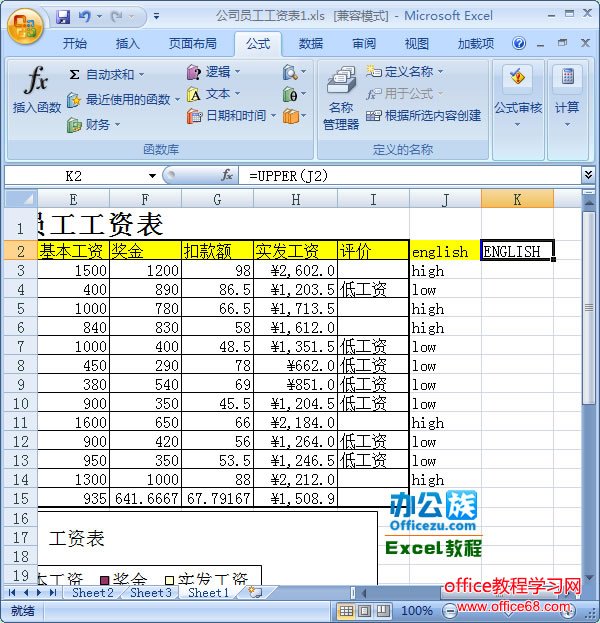The height and width of the screenshot is (623, 600).
Task: Click the Office button orb
Action: 25,26
